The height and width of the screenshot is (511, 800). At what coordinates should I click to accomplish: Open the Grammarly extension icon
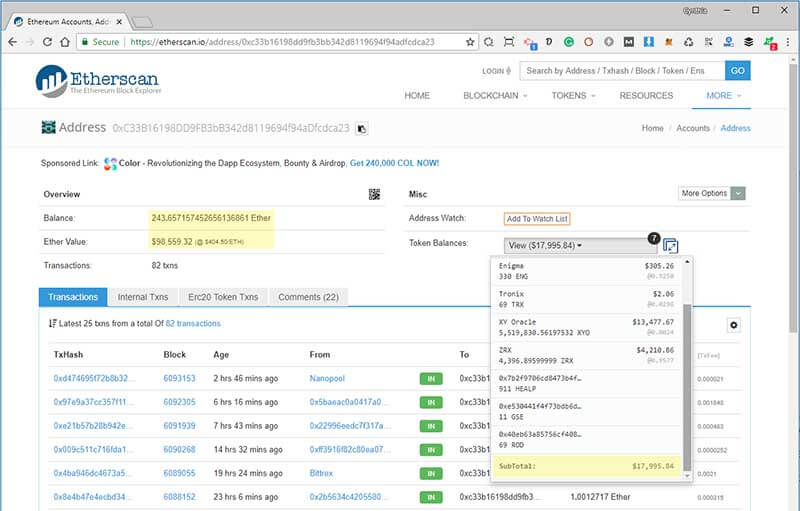pyautogui.click(x=568, y=42)
